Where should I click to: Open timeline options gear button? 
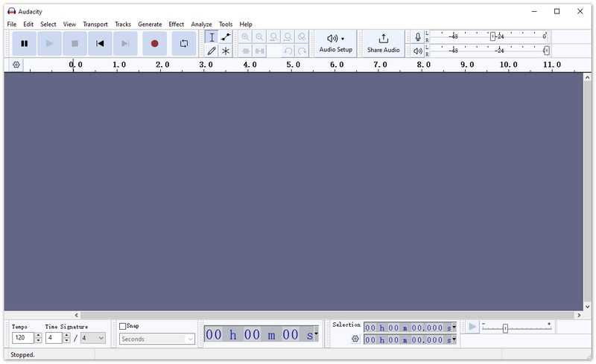click(16, 65)
